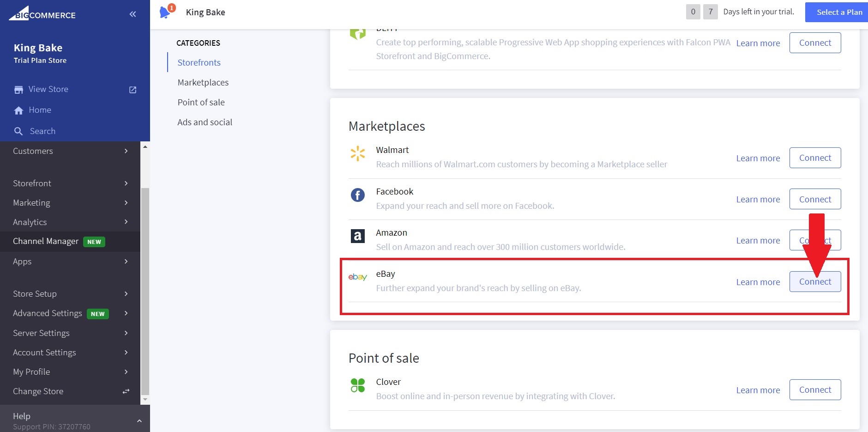868x432 pixels.
Task: Connect the eBay marketplace
Action: 815,282
